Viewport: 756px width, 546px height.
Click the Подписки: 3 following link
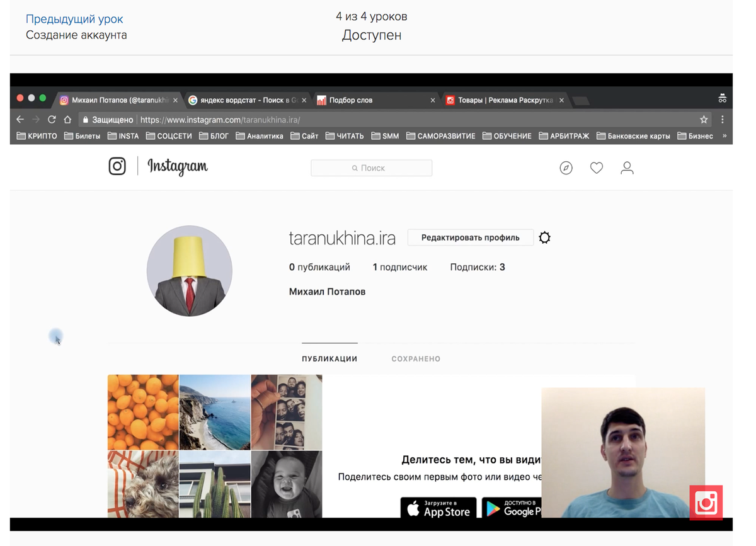[478, 267]
